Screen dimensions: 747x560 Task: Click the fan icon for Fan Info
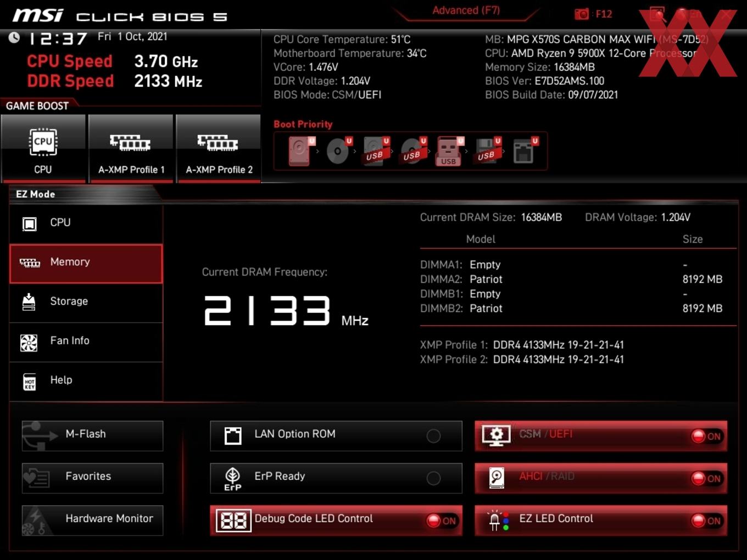(29, 343)
